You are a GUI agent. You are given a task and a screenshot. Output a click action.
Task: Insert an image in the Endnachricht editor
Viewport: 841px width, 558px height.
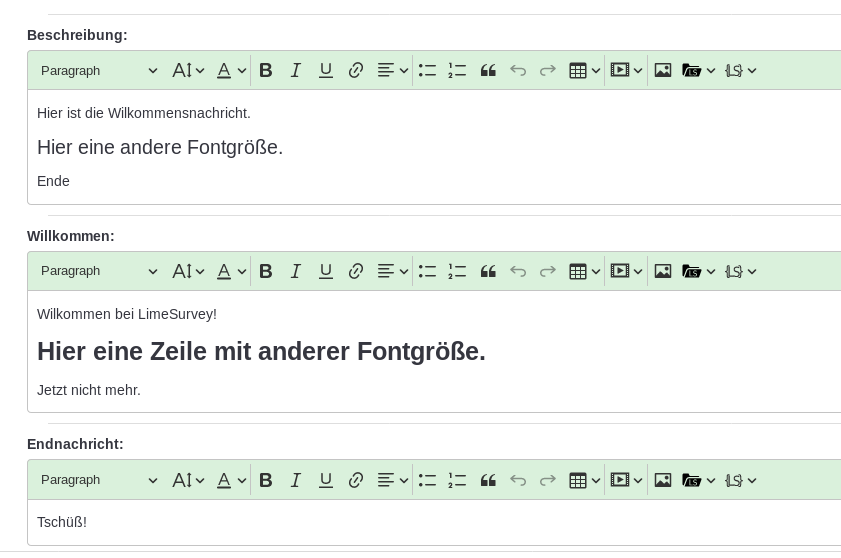coord(663,480)
